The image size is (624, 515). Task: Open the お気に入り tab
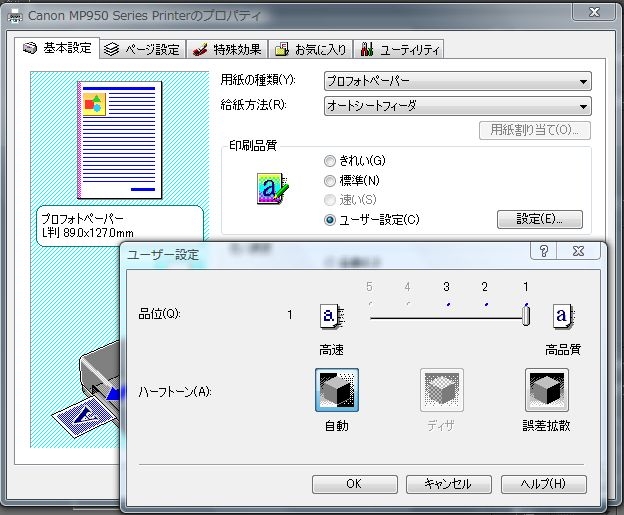click(310, 49)
